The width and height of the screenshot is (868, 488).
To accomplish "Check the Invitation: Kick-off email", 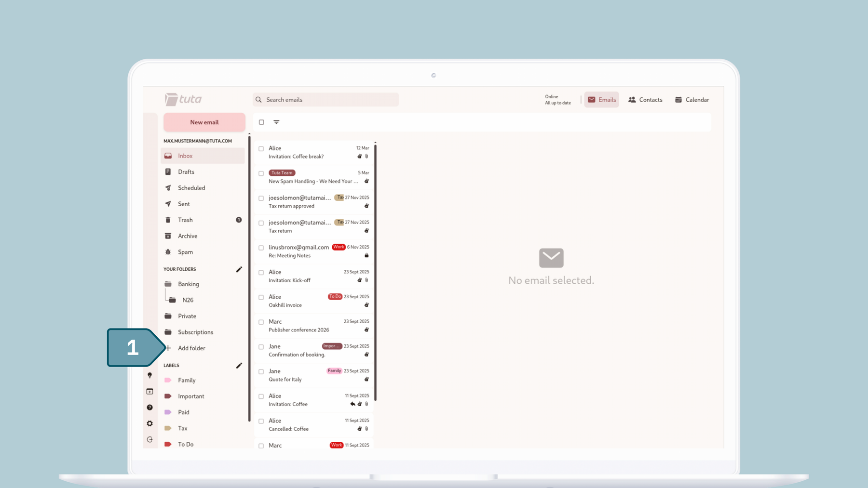I will 261,273.
